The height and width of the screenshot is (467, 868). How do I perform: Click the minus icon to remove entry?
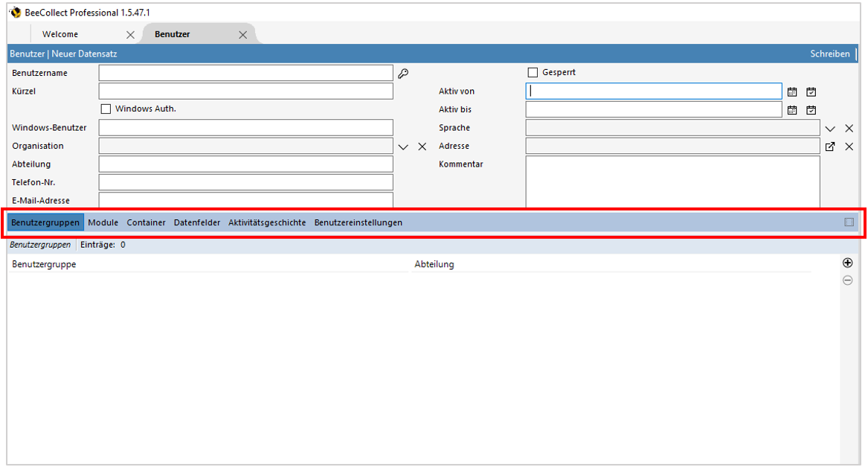[847, 280]
